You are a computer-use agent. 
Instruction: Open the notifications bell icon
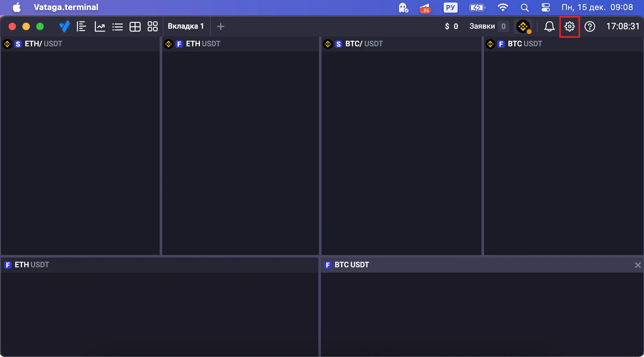click(x=549, y=26)
